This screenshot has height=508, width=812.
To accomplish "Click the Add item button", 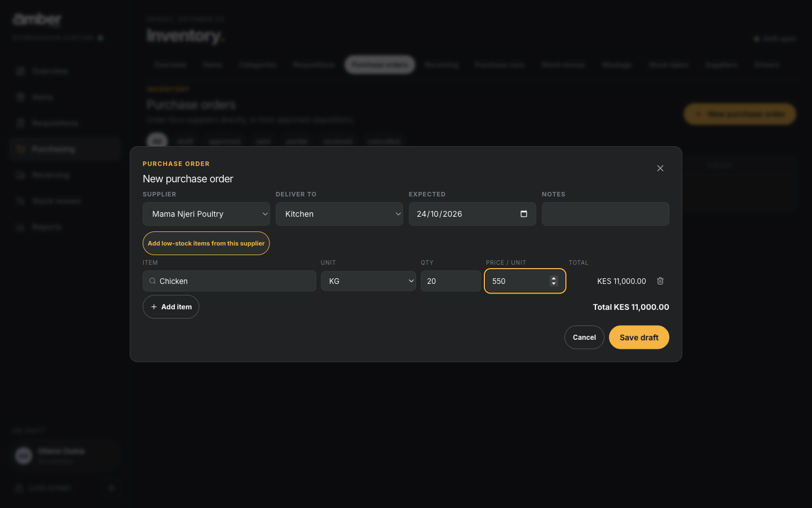I will tap(171, 307).
